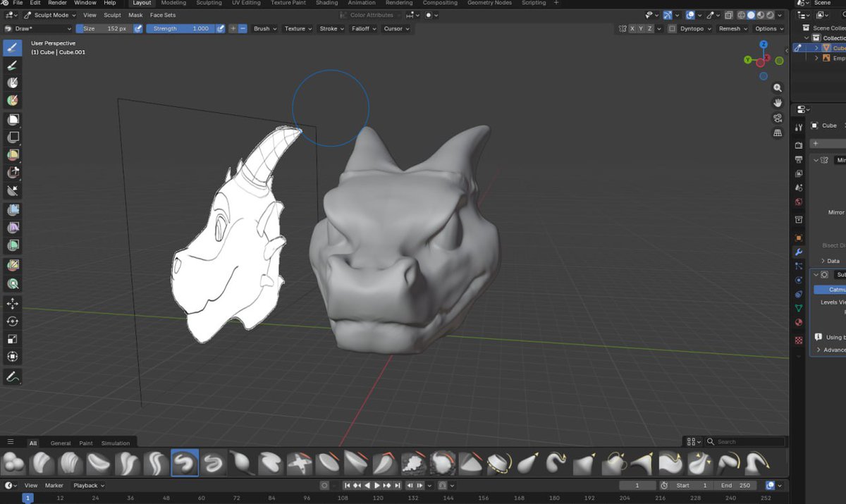Screen dimensions: 846x504
Task: Select the Annotate tool
Action: point(12,377)
